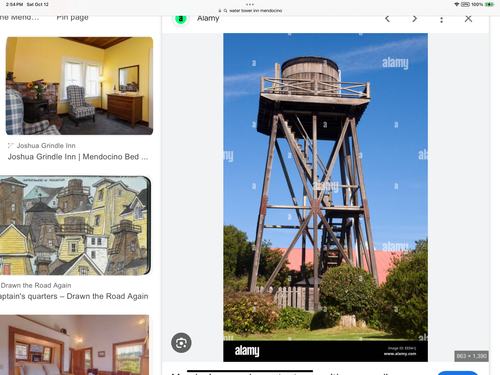Close the Alamy image preview panel

[x=468, y=19]
